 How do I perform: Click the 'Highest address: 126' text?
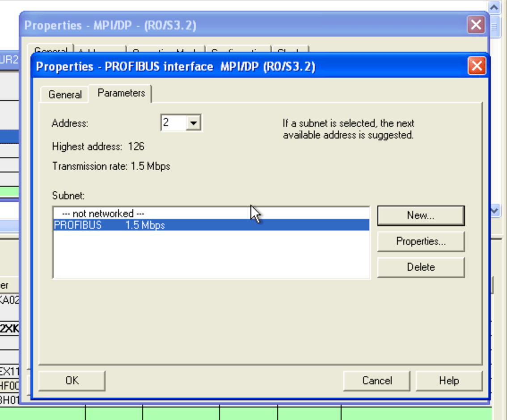[98, 147]
